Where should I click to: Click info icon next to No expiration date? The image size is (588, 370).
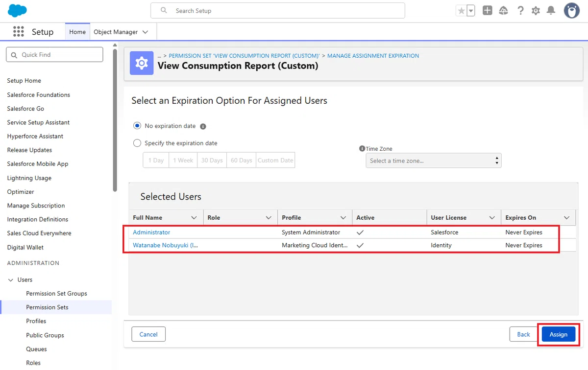pos(203,126)
